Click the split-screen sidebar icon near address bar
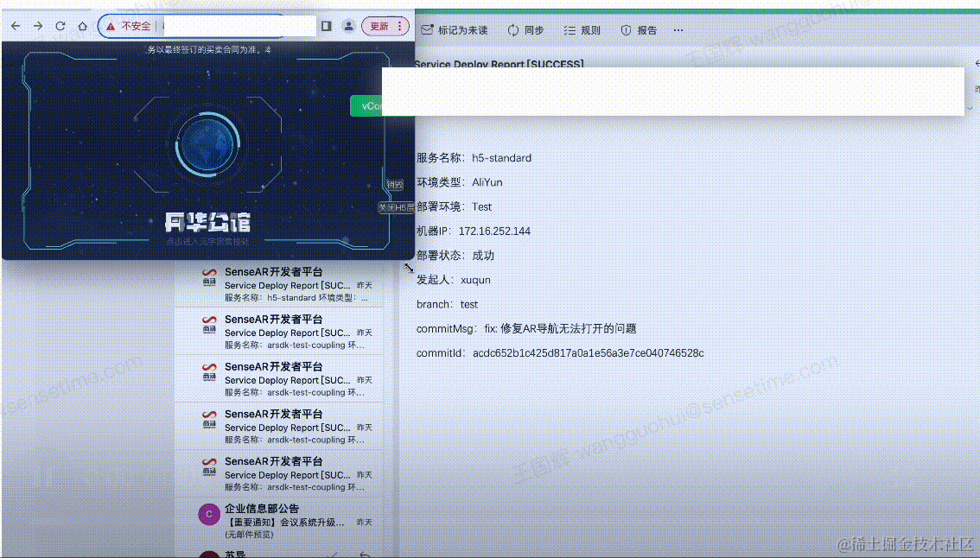The height and width of the screenshot is (558, 980). [325, 26]
